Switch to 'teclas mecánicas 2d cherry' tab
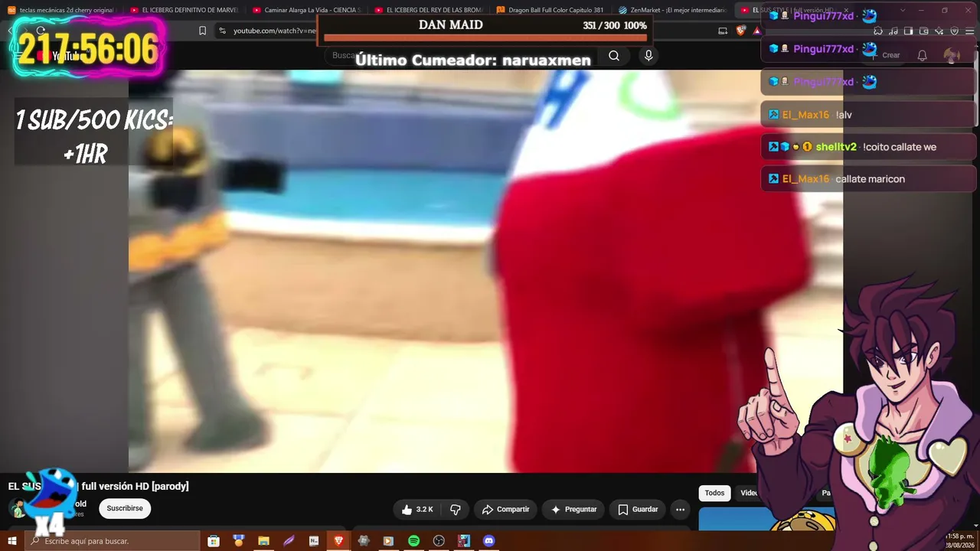980x551 pixels. (61, 10)
